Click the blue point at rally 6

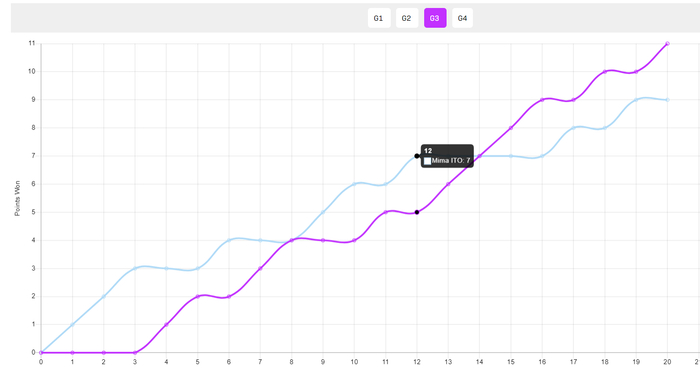229,240
